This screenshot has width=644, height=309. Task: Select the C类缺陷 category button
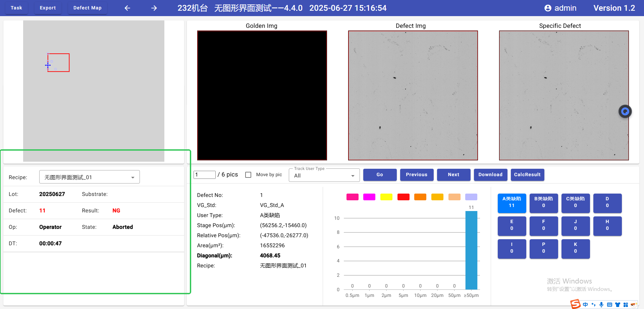576,203
